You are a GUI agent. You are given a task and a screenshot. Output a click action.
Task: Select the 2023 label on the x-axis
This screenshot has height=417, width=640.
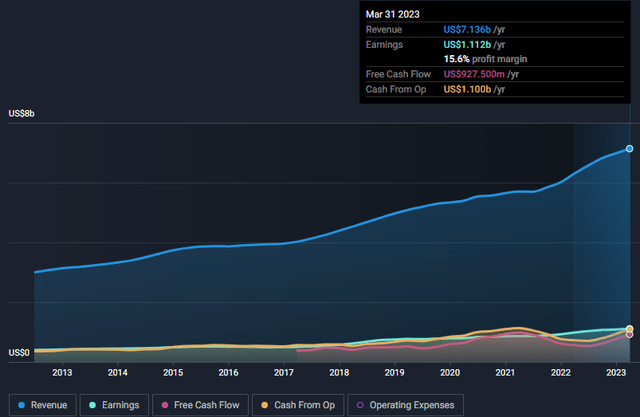pos(616,373)
